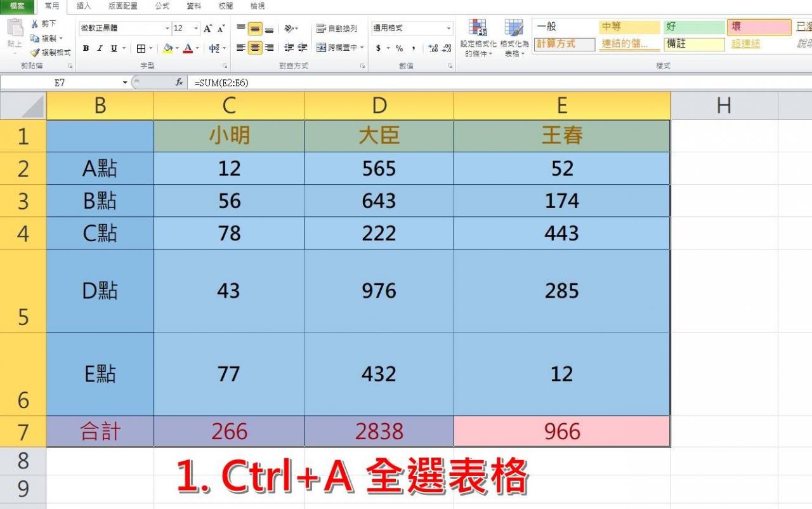
Task: Toggle Italic formatting
Action: pyautogui.click(x=100, y=48)
